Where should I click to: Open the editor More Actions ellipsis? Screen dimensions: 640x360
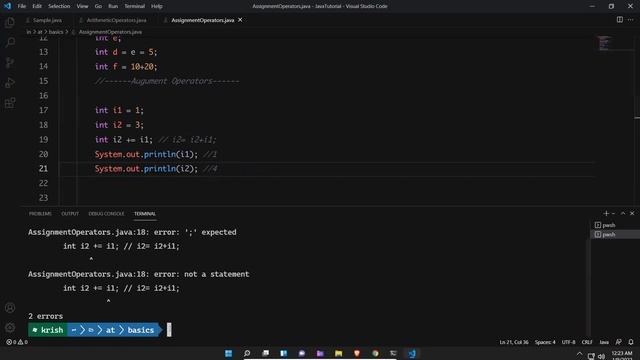tap(631, 20)
